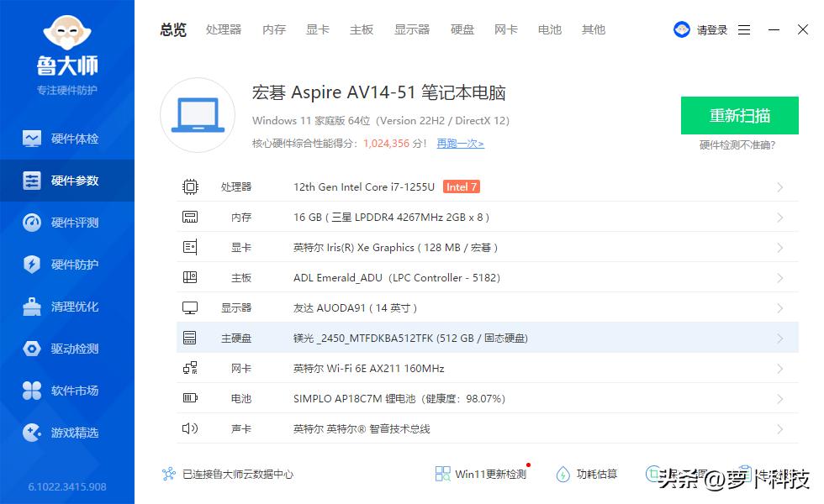824x504 pixels.
Task: Switch to the 显卡 tab
Action: coord(318,29)
